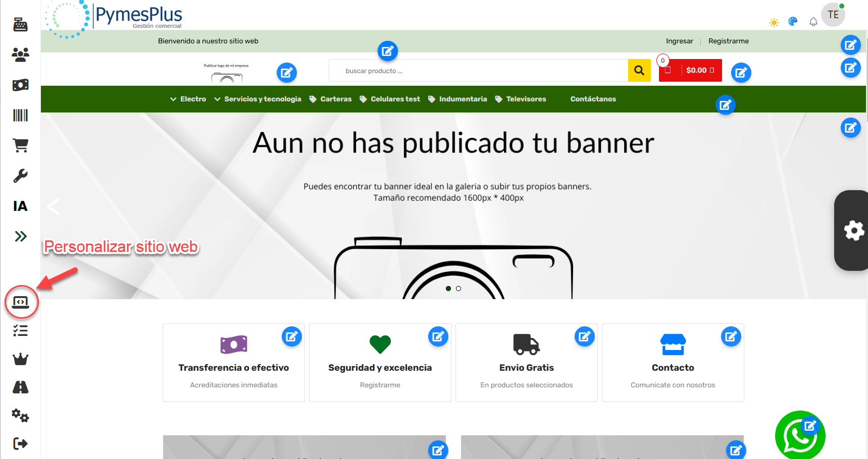
Task: Expand the sidebar with the double-chevron icon
Action: (x=20, y=236)
